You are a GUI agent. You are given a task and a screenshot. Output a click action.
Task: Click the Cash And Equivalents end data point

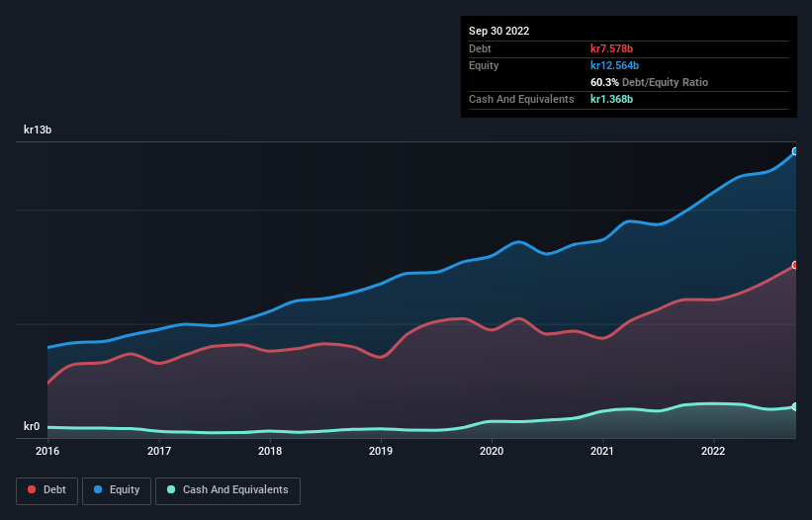coord(795,406)
